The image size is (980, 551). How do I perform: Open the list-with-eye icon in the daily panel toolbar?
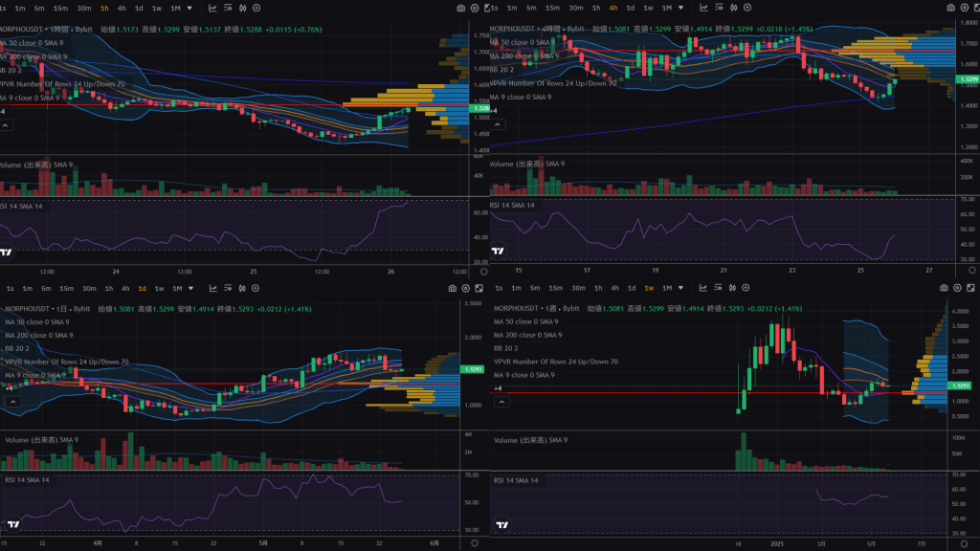click(228, 288)
